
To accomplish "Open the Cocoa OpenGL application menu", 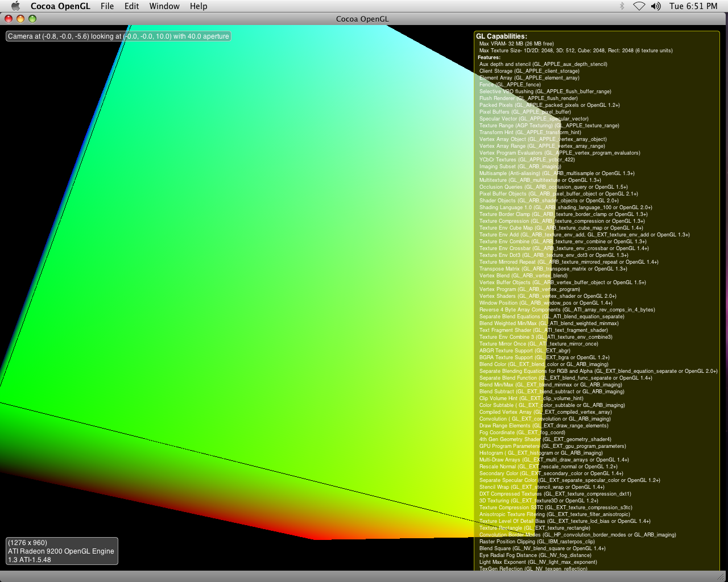I will tap(60, 6).
